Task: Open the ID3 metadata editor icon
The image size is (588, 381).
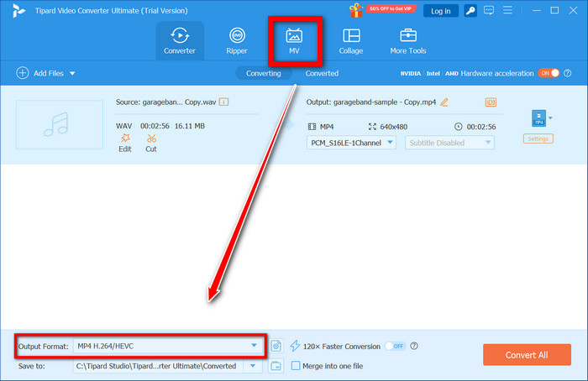Action: [491, 102]
